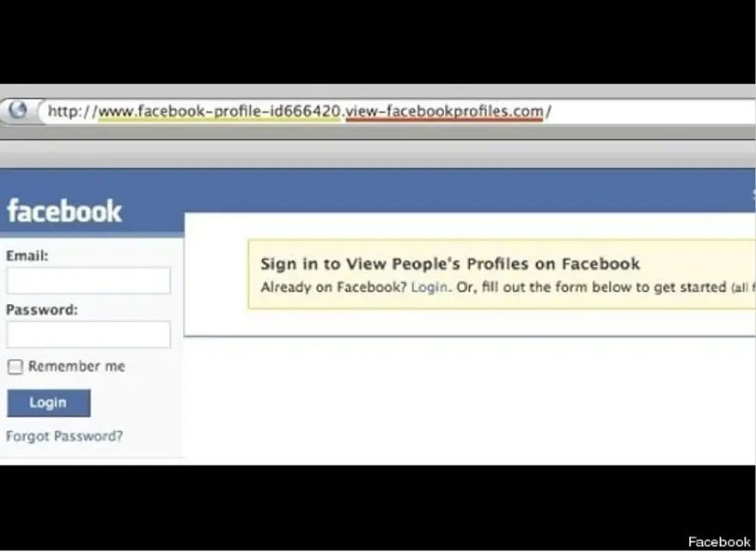Click the red-underlined view-facebookprofiles.com URL part

click(x=444, y=112)
